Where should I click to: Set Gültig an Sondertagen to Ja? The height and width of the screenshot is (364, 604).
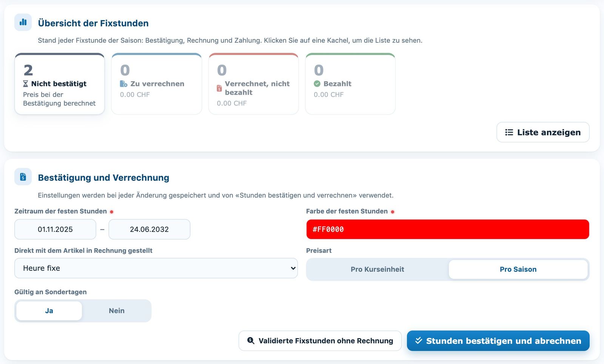(x=49, y=311)
